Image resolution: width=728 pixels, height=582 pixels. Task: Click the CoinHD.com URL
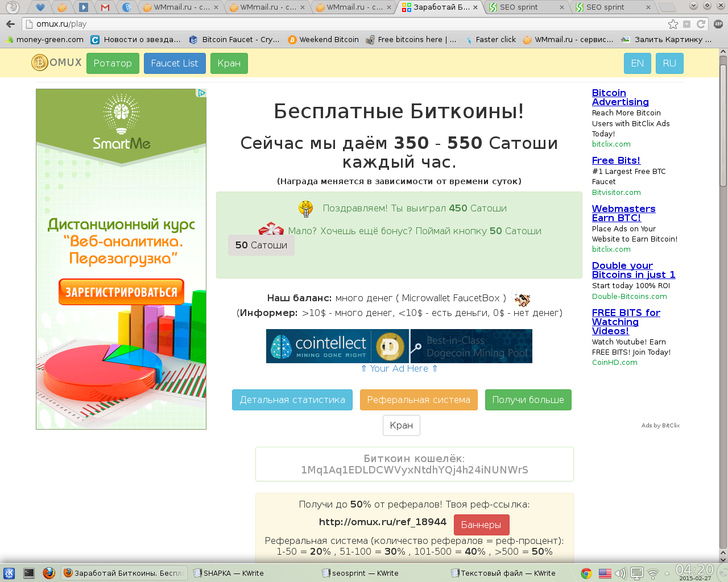(x=615, y=363)
